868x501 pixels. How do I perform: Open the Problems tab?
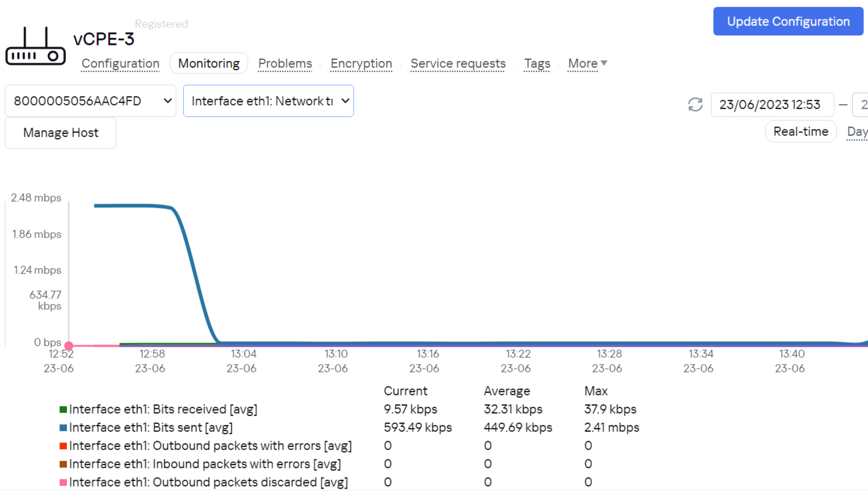click(x=285, y=63)
